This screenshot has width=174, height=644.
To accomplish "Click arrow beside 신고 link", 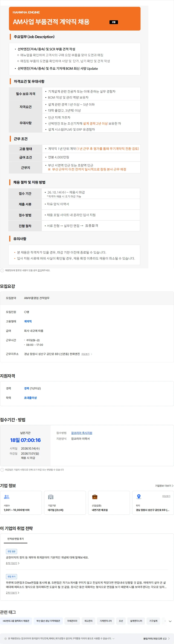I will 169,639.
